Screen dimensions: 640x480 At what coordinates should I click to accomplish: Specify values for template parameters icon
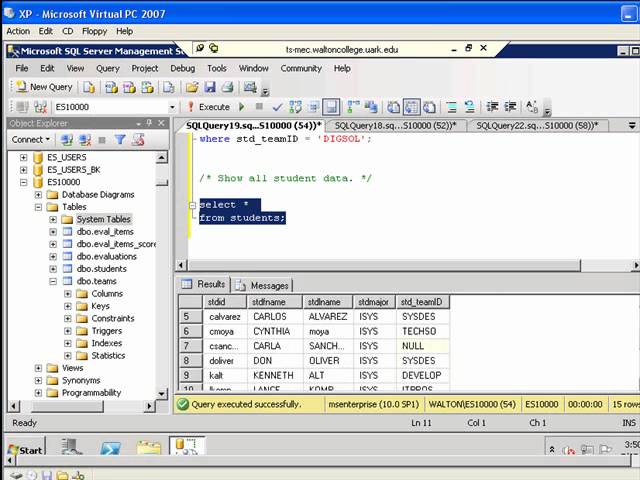pyautogui.click(x=532, y=107)
